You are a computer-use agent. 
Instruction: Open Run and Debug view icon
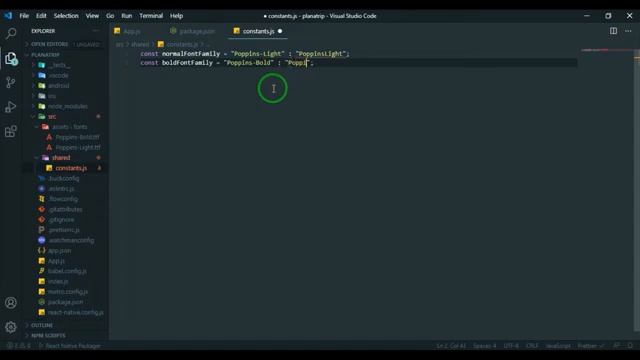coord(11,107)
